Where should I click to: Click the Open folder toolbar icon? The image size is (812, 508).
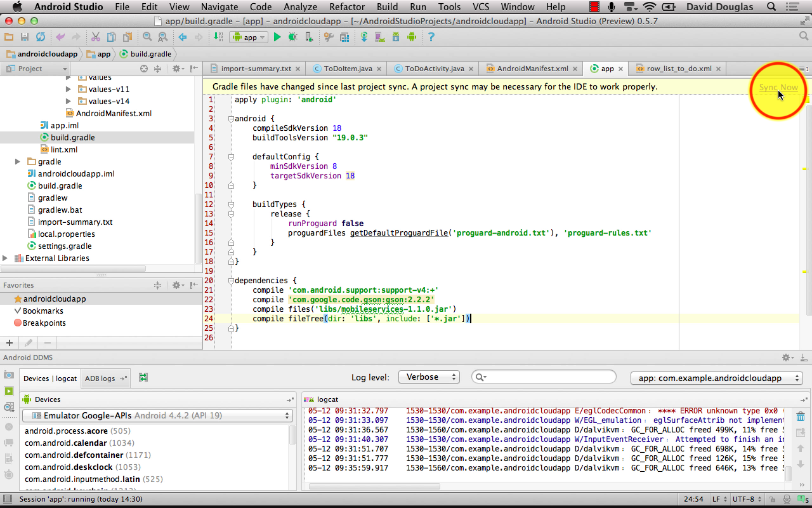tap(9, 37)
